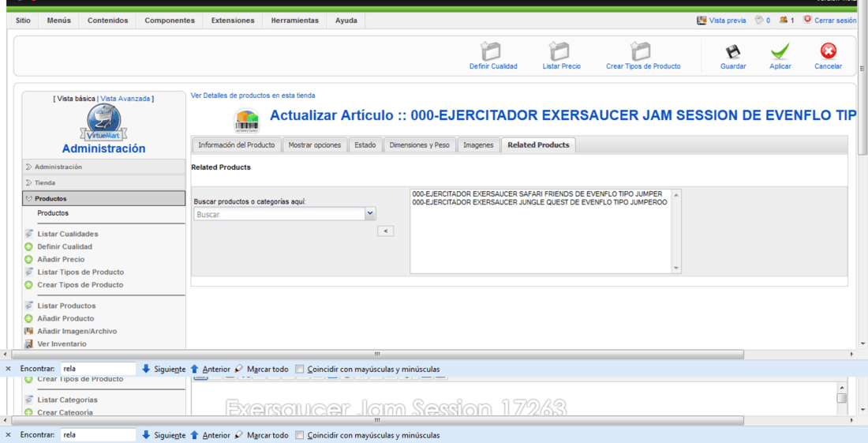This screenshot has width=868, height=443.
Task: Click green plus icon for Añadir Precio
Action: (28, 259)
